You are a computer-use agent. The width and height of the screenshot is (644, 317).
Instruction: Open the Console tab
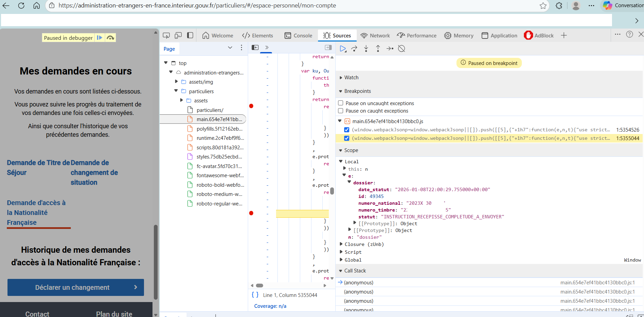click(299, 35)
